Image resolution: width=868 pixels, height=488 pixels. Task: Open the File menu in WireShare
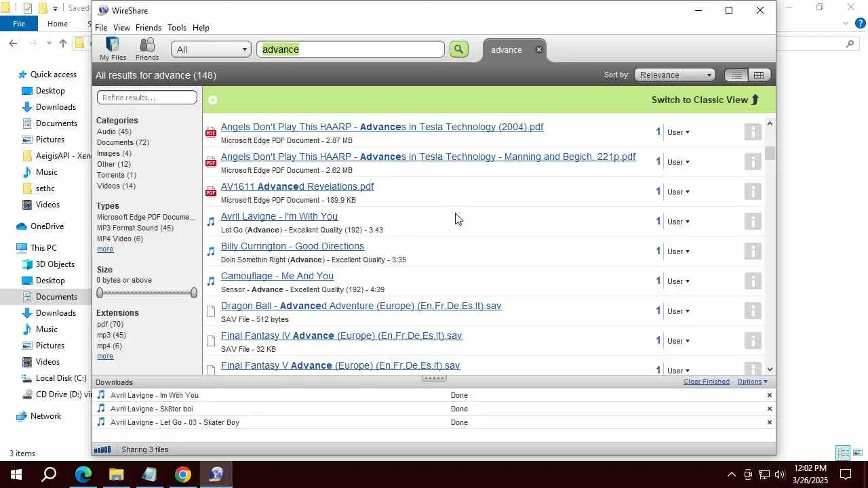pos(101,28)
